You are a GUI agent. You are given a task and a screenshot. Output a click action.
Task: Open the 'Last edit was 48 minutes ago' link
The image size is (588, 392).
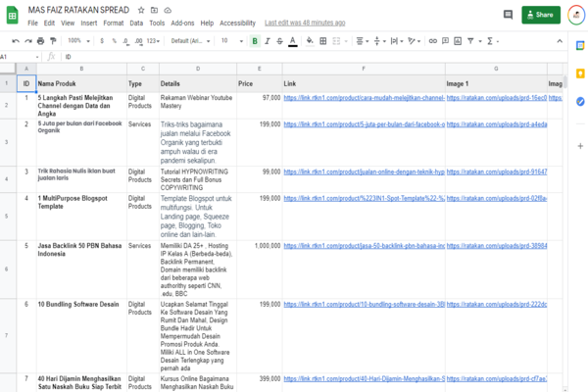click(x=305, y=23)
